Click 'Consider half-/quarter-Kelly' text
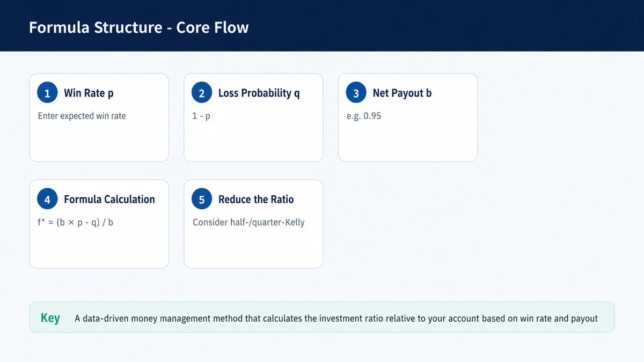 (x=248, y=222)
